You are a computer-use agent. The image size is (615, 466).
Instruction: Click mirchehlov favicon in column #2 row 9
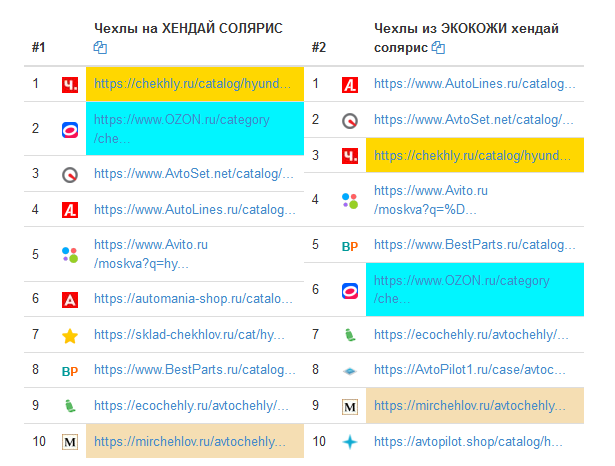pos(350,407)
